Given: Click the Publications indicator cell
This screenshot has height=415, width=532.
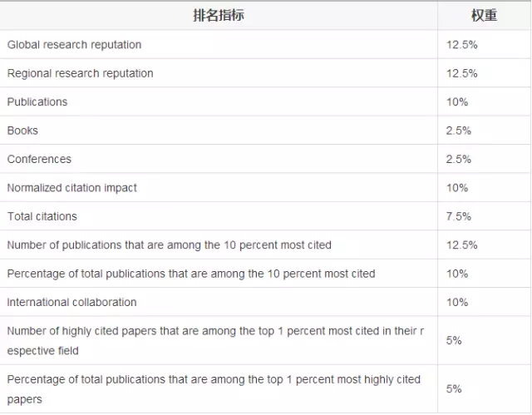Looking at the screenshot, I should click(37, 102).
